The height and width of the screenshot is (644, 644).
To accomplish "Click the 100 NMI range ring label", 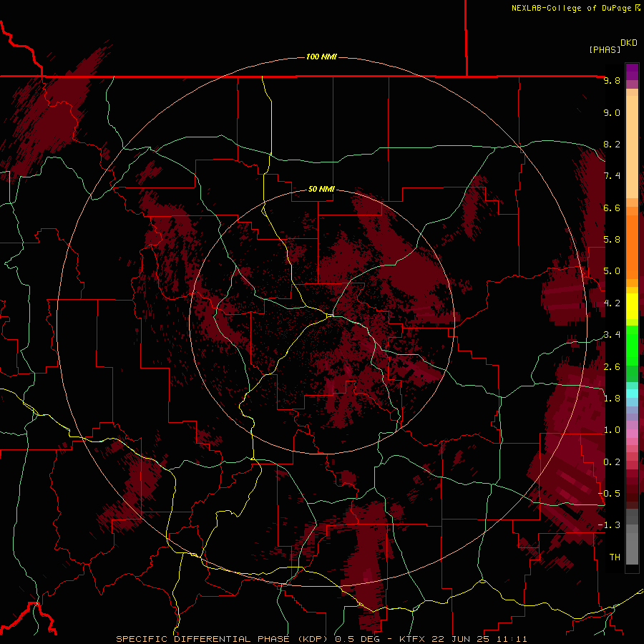I will [321, 57].
